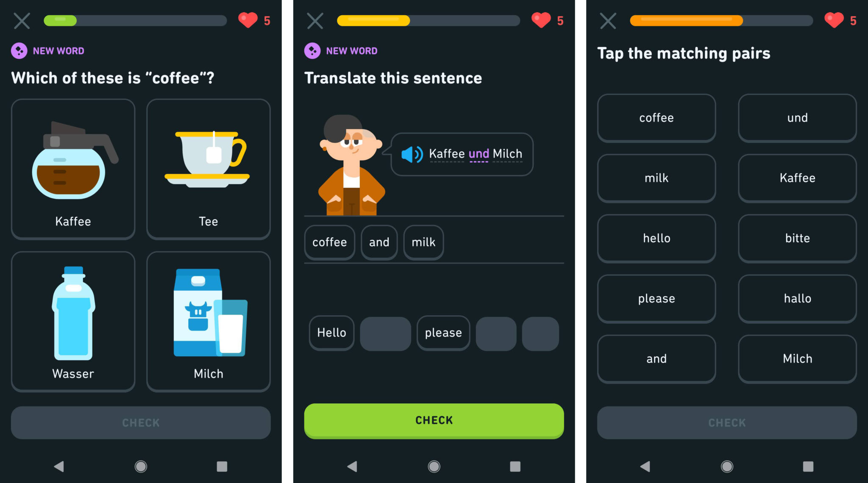Click CHECK button on first screen
Viewport: 868px width, 483px height.
coord(141,422)
